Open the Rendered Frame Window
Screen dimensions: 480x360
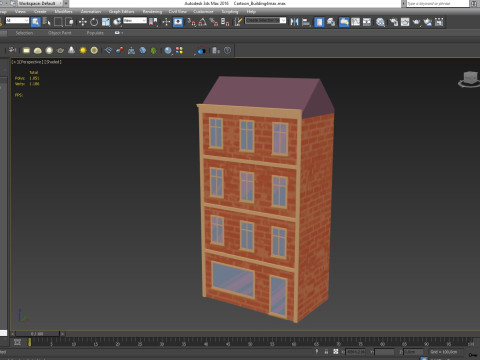click(405, 22)
